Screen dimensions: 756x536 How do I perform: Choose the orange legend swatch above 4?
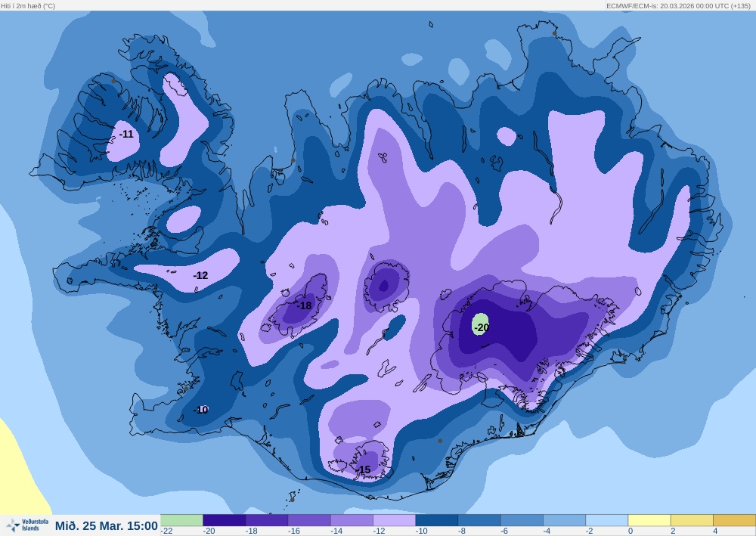(734, 520)
